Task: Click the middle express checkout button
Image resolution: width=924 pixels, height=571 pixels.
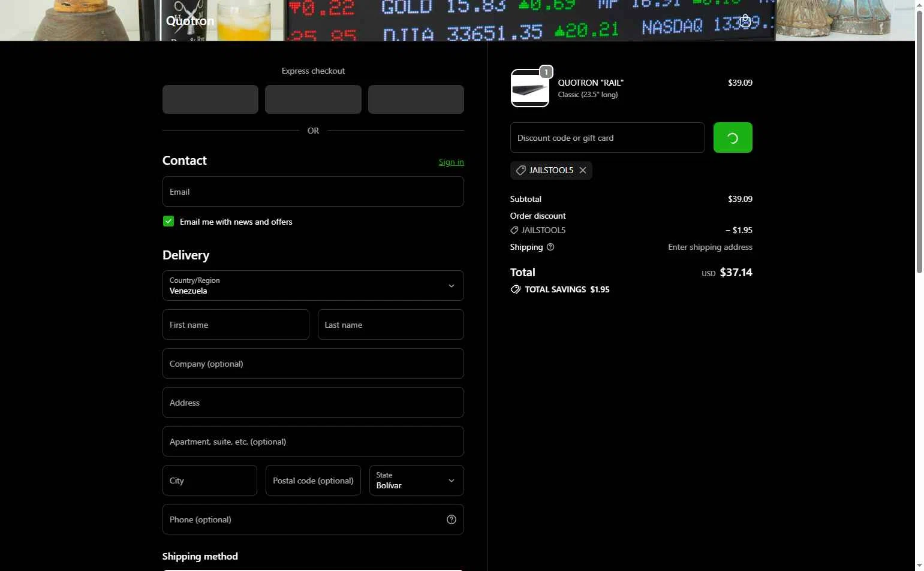Action: 313,99
